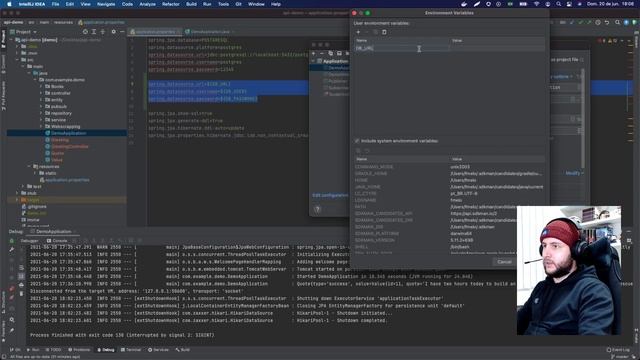Toggle Include system environment variables checkbox

pyautogui.click(x=357, y=141)
